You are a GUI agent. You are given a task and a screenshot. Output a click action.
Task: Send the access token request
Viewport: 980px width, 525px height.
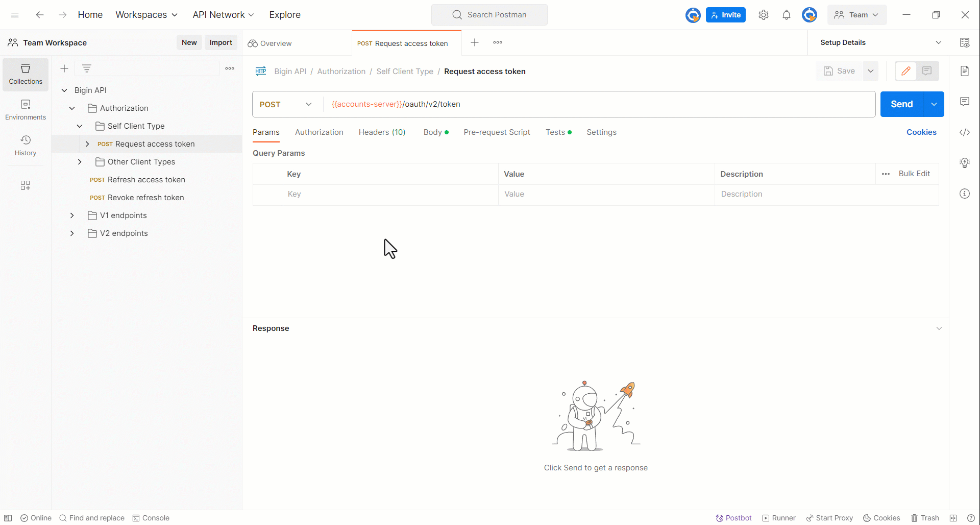(x=901, y=104)
